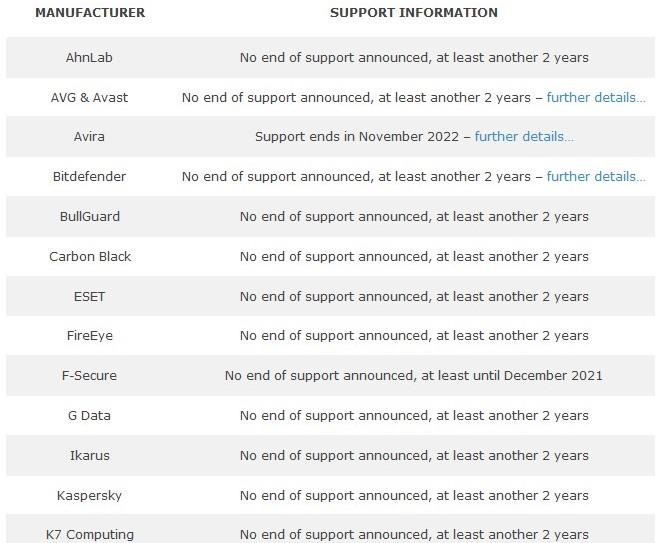
Task: Click the Ikarus row label
Action: pyautogui.click(x=90, y=455)
